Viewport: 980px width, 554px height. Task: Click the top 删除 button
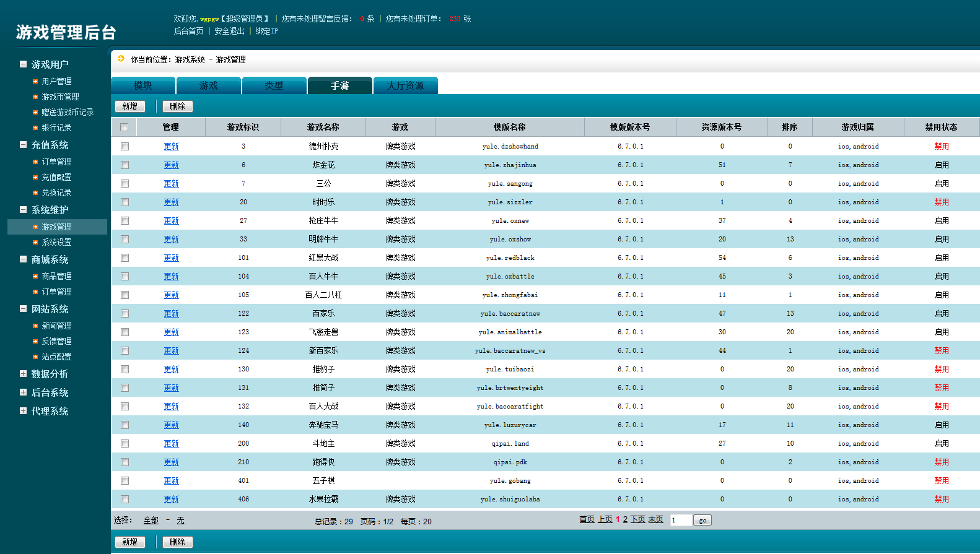pos(178,106)
